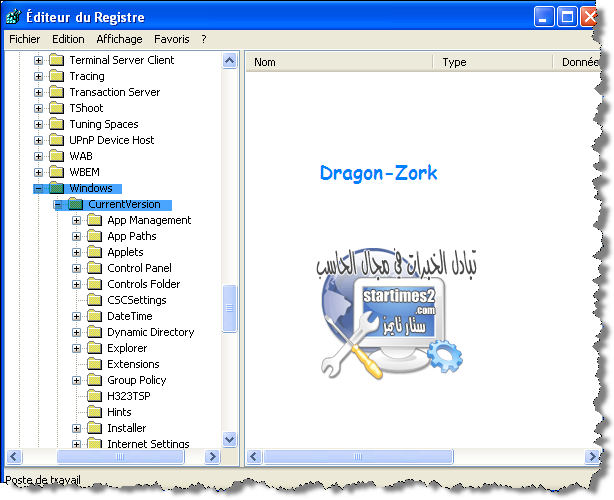Click the Registry Editor title bar icon

click(x=13, y=17)
